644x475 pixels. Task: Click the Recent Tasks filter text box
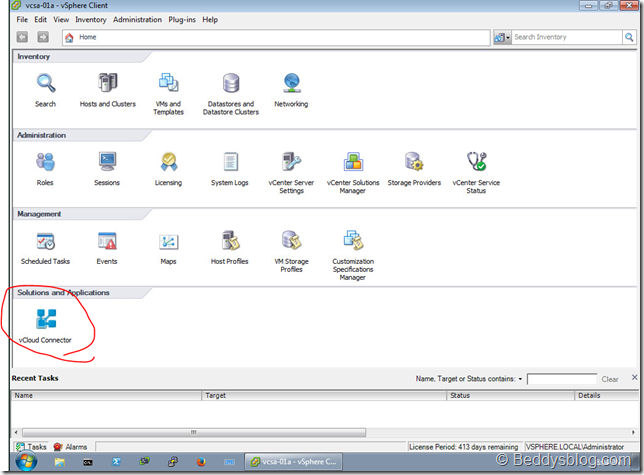pos(561,379)
